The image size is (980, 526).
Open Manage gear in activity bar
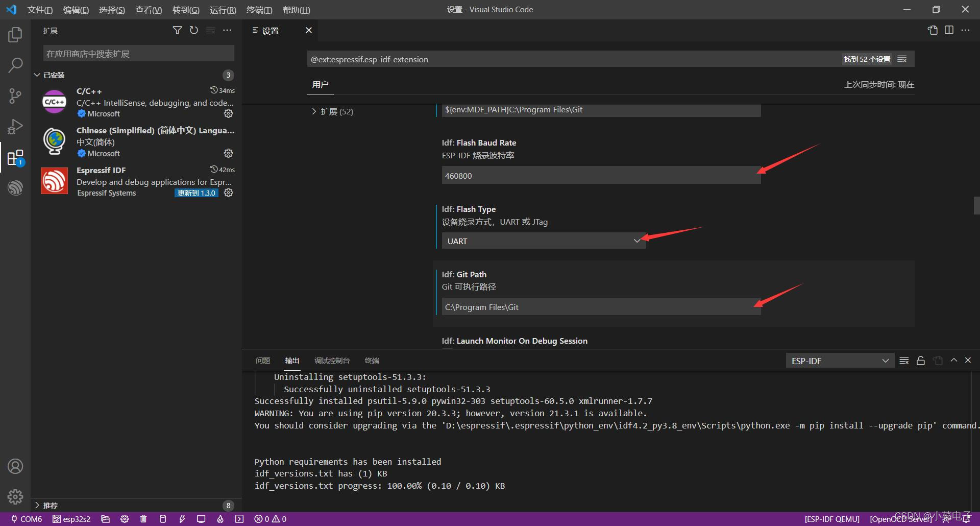tap(15, 496)
